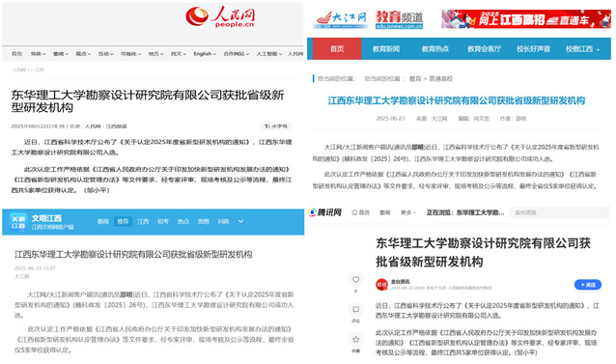This screenshot has width=616, height=364.
Task: Open the 教育新闻 tab
Action: (386, 49)
